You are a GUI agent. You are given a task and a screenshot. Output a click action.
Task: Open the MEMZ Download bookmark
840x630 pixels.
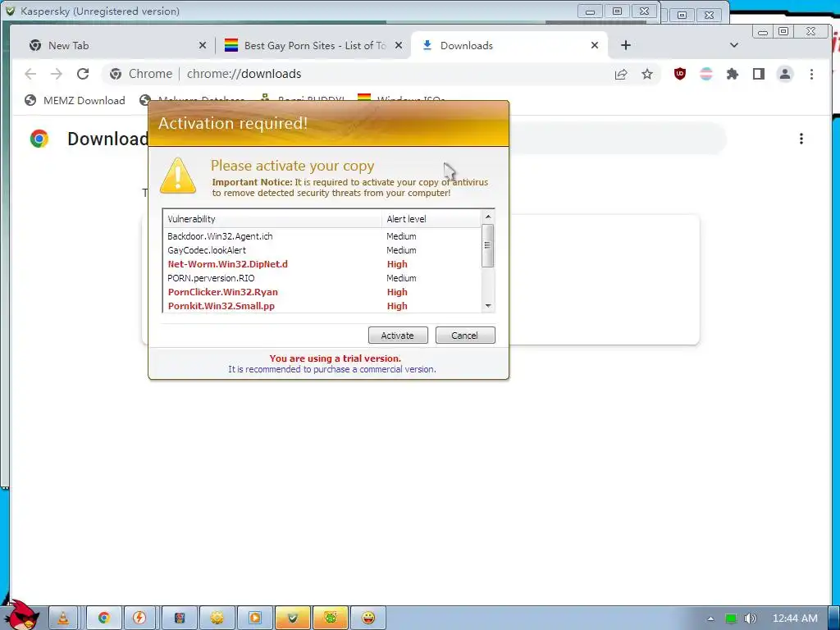75,100
